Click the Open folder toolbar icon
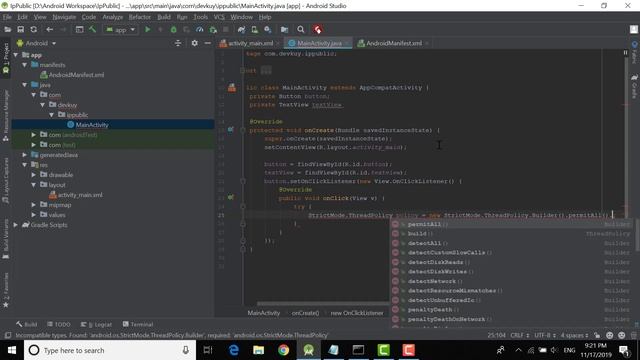640x360 pixels. pyautogui.click(x=7, y=29)
